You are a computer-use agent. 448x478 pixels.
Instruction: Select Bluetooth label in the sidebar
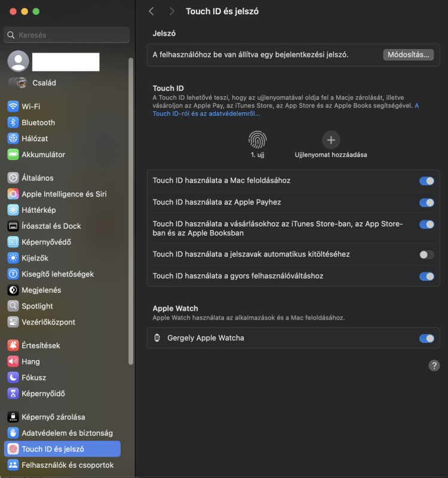38,122
